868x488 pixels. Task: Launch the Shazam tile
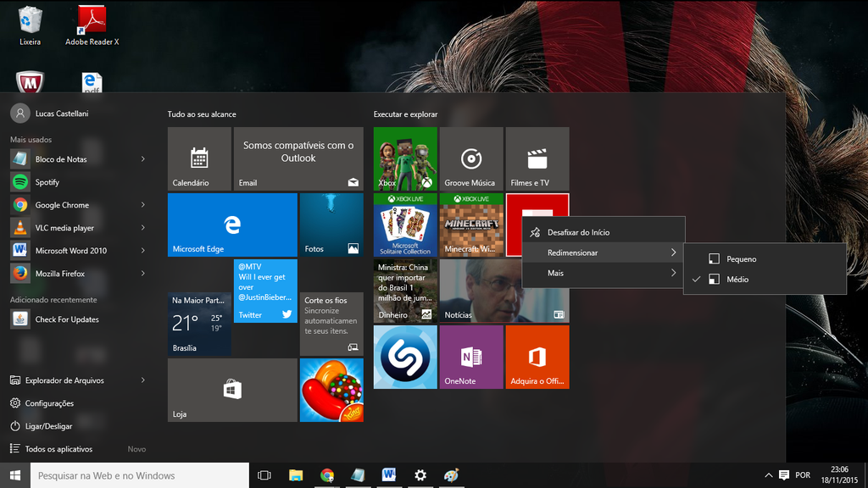[x=405, y=357]
